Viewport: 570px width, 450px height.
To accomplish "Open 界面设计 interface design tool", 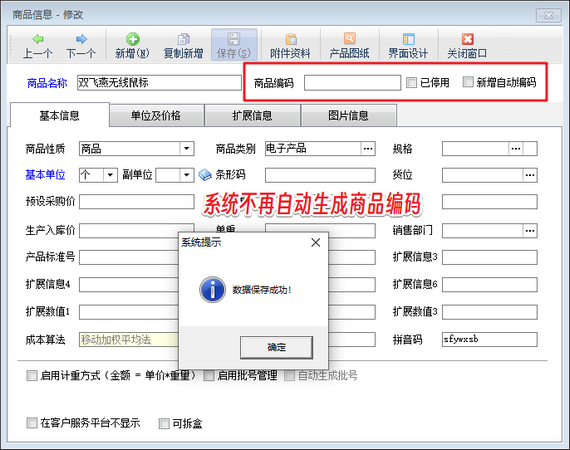I will tap(409, 39).
